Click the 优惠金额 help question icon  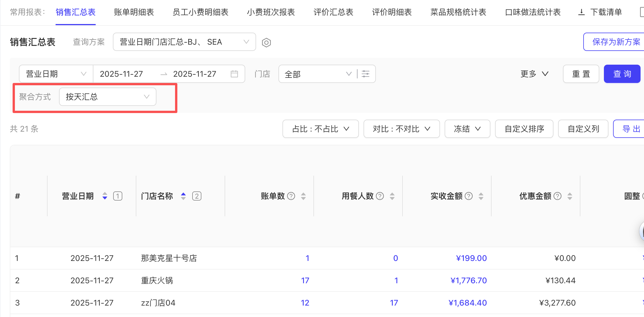point(557,196)
